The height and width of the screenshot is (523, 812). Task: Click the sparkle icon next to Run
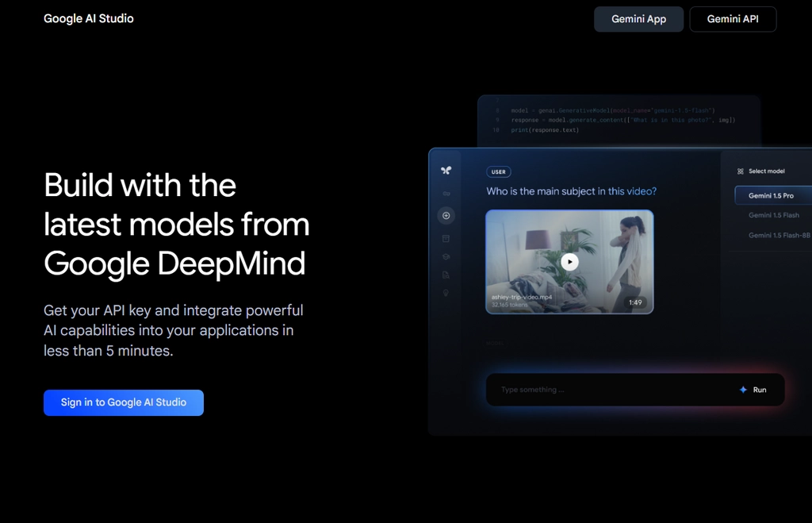coord(743,390)
